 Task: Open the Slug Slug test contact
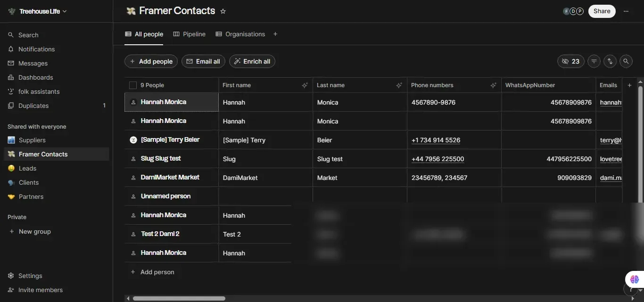[x=161, y=158]
